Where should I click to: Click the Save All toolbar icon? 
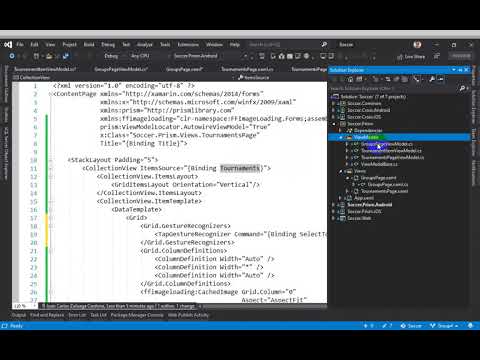pyautogui.click(x=66, y=56)
